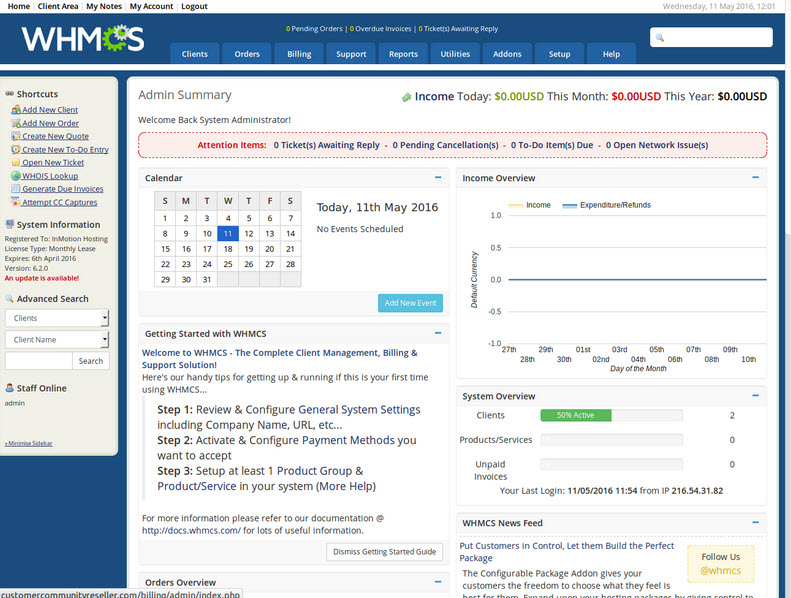Open the My Account link

[x=151, y=6]
